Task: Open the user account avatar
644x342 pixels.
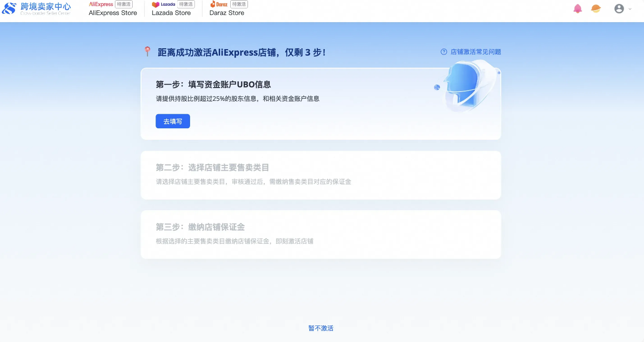Action: tap(619, 8)
